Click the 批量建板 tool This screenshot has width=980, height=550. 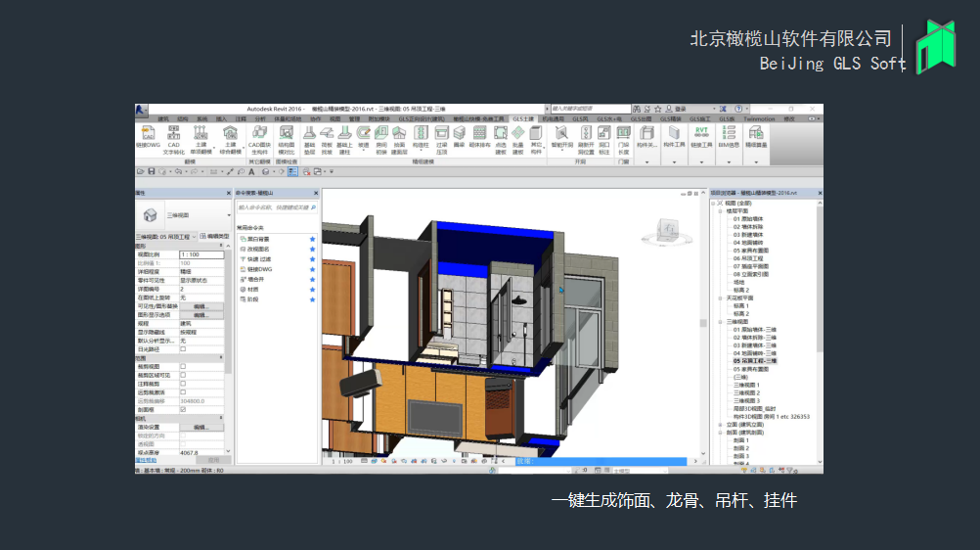(518, 140)
